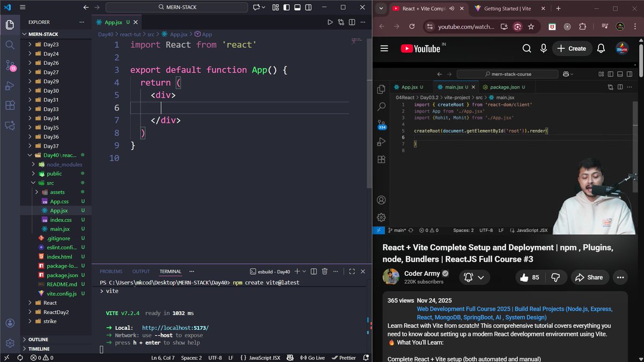Click the YouTube Create button
Screen dimensions: 644x362
click(572, 48)
